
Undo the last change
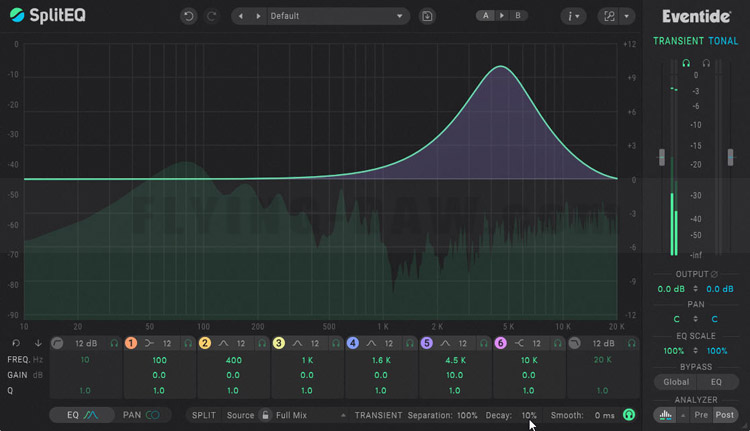point(188,16)
